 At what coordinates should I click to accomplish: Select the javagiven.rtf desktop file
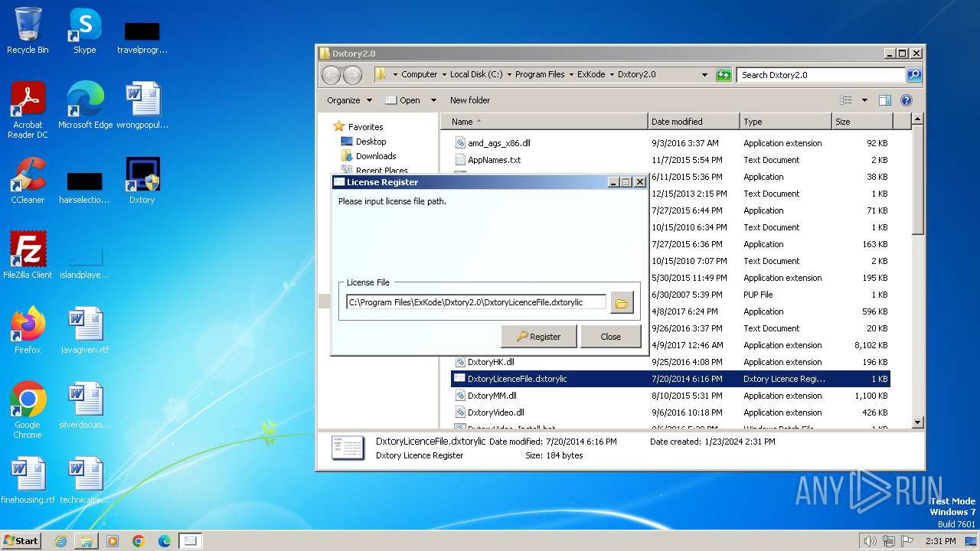(85, 330)
